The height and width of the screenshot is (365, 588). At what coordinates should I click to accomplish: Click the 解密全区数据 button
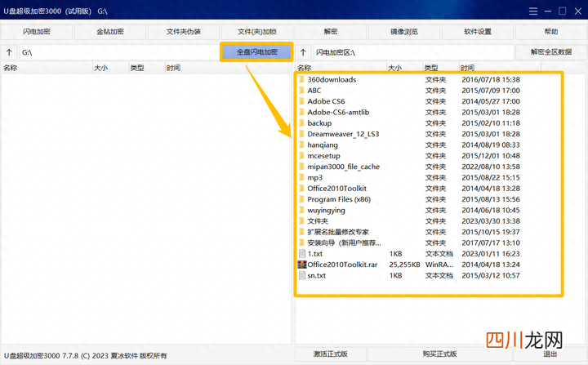tap(551, 52)
